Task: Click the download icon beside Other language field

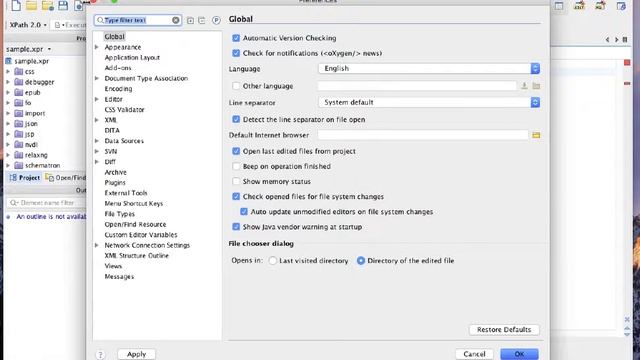Action: click(524, 86)
